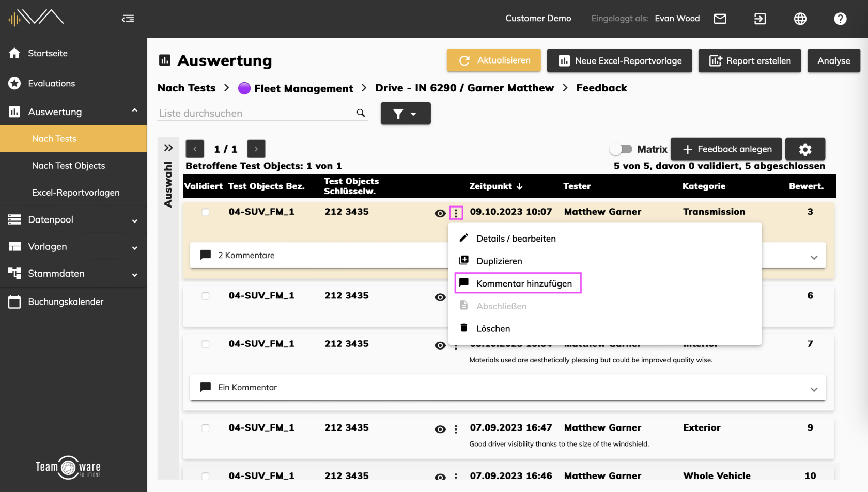Click Neue Excel-Reportvorlage button

pos(619,60)
